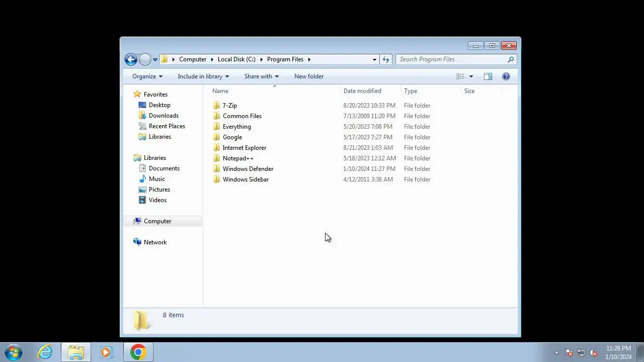
Task: Open Windows Media Player taskbar icon
Action: (106, 352)
